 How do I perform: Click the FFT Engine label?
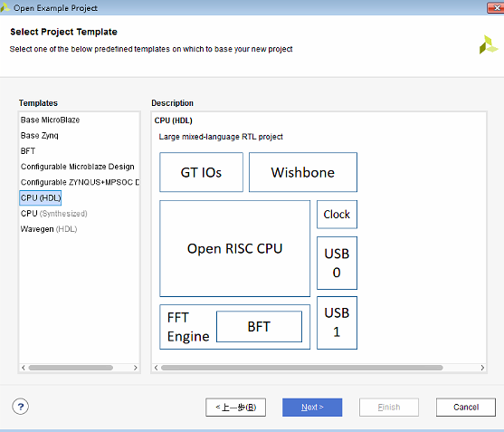tap(188, 327)
